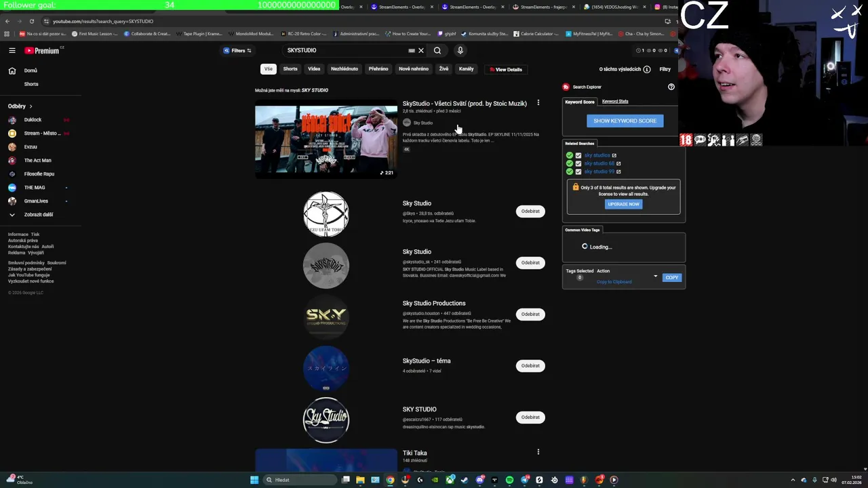Screen dimensions: 868x488
Task: Submit search with magnifier icon
Action: pos(437,50)
